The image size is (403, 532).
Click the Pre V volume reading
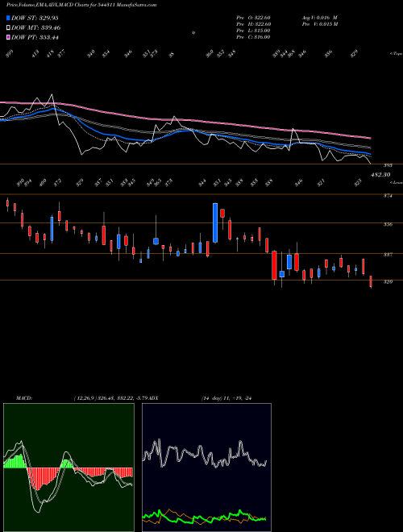coord(319,24)
